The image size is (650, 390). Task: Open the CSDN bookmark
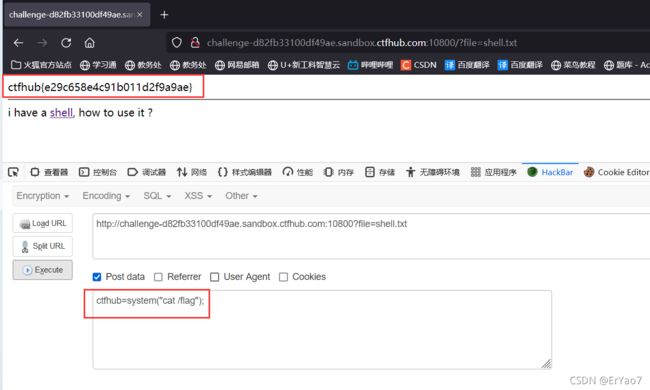point(419,65)
